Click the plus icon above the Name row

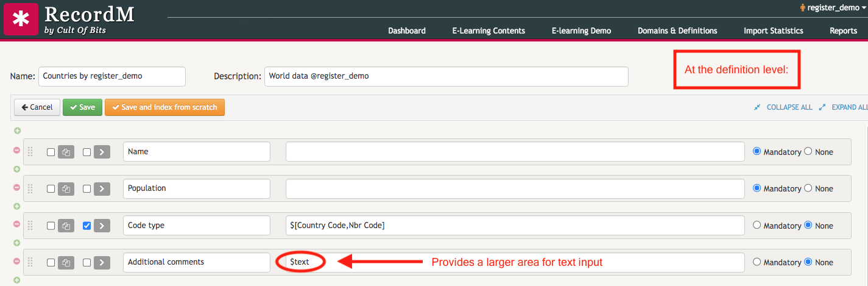coord(17,131)
